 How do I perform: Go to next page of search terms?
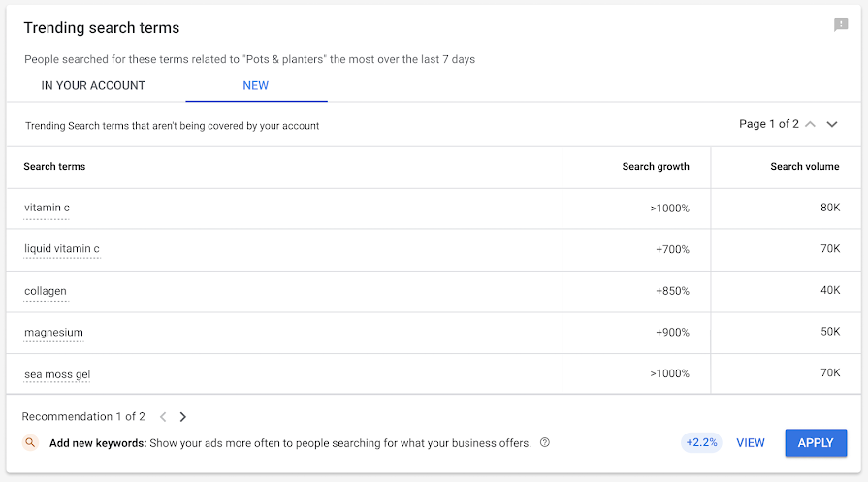coord(832,125)
